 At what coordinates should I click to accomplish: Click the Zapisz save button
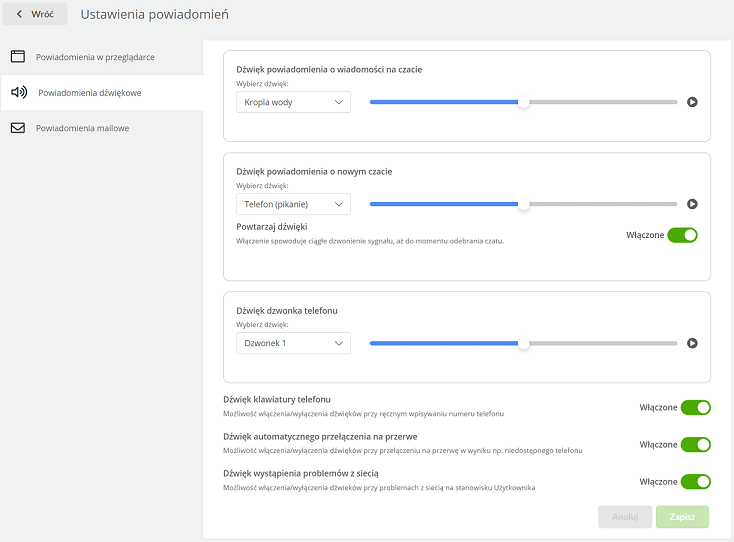coord(682,517)
